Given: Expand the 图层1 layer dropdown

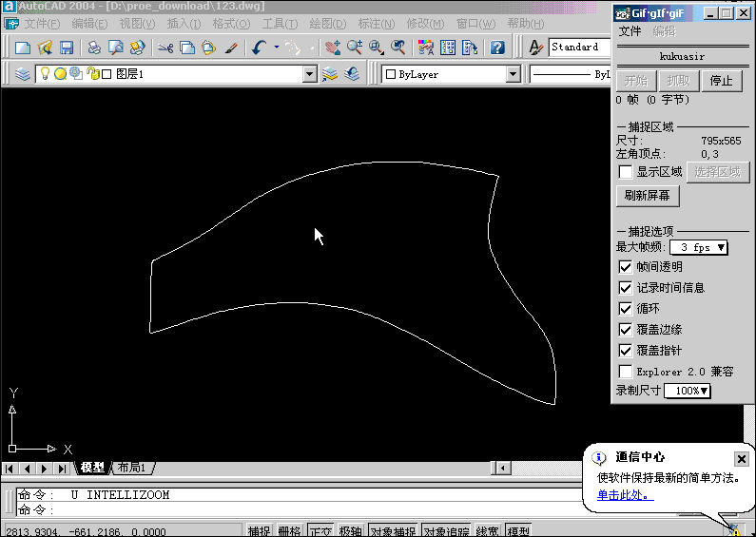Looking at the screenshot, I should pyautogui.click(x=310, y=74).
